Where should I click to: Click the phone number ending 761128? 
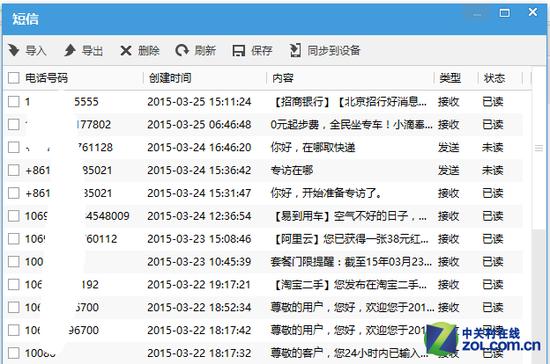[x=69, y=147]
